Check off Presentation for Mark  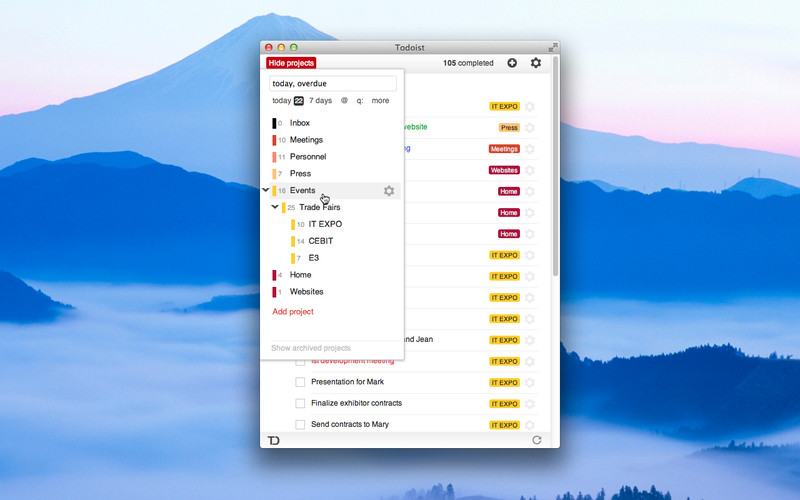(x=300, y=382)
